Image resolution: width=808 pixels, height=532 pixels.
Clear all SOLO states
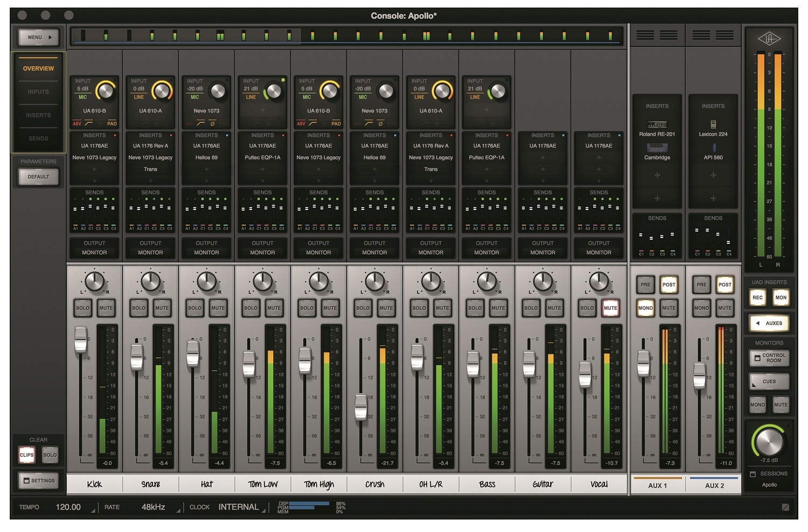[50, 455]
